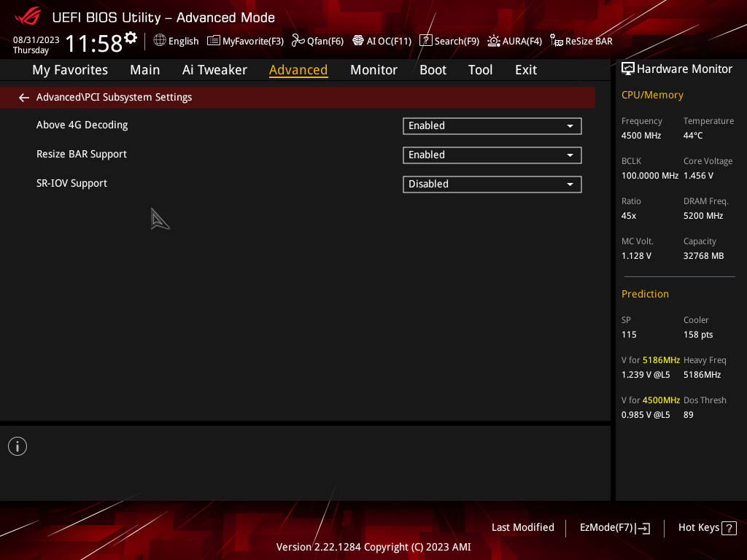Switch to the Monitor tab
747x560 pixels.
(373, 70)
